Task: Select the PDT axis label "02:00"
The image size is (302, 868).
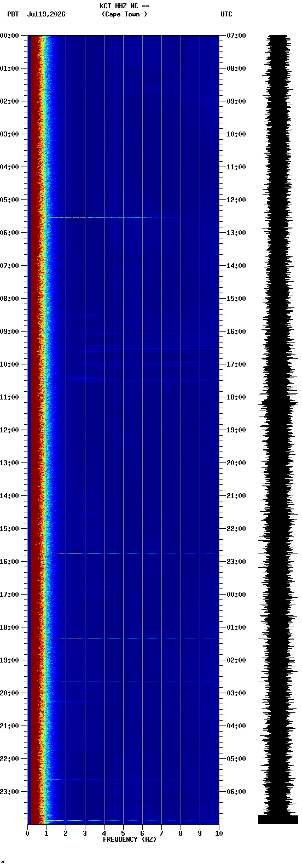Action: (x=9, y=101)
